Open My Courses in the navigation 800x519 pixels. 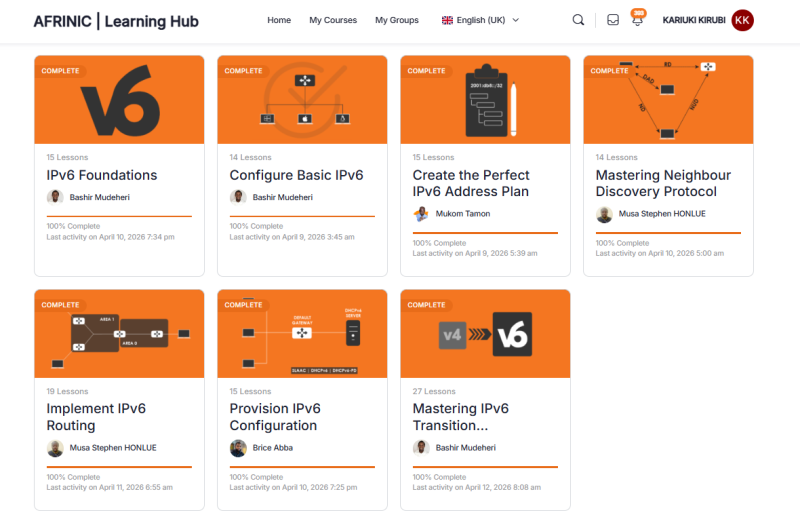[333, 20]
